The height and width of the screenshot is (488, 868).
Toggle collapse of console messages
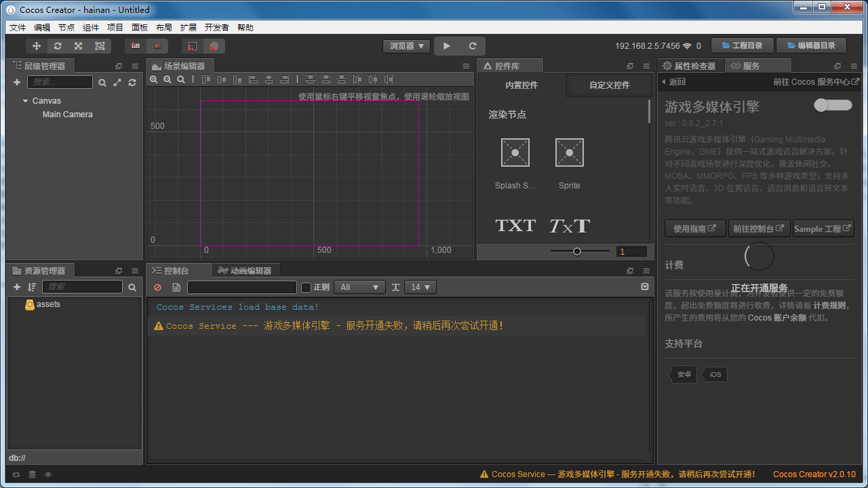(x=645, y=287)
